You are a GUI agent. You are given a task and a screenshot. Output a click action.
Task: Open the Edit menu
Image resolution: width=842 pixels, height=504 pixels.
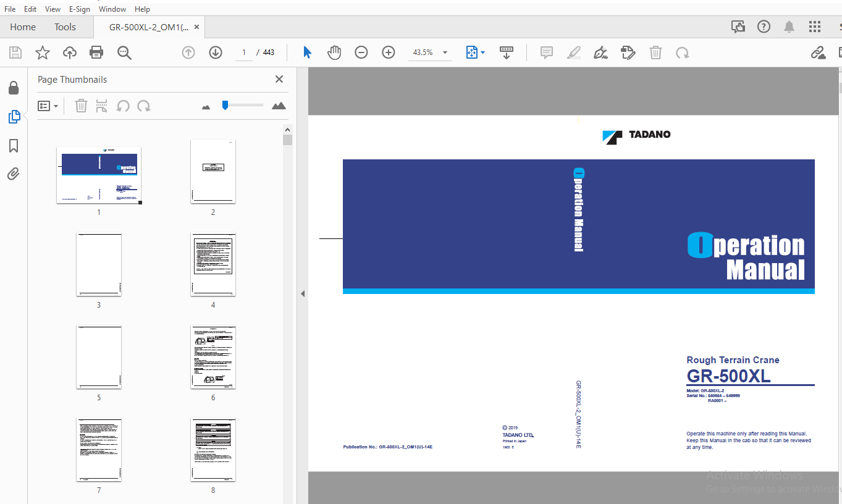point(30,9)
